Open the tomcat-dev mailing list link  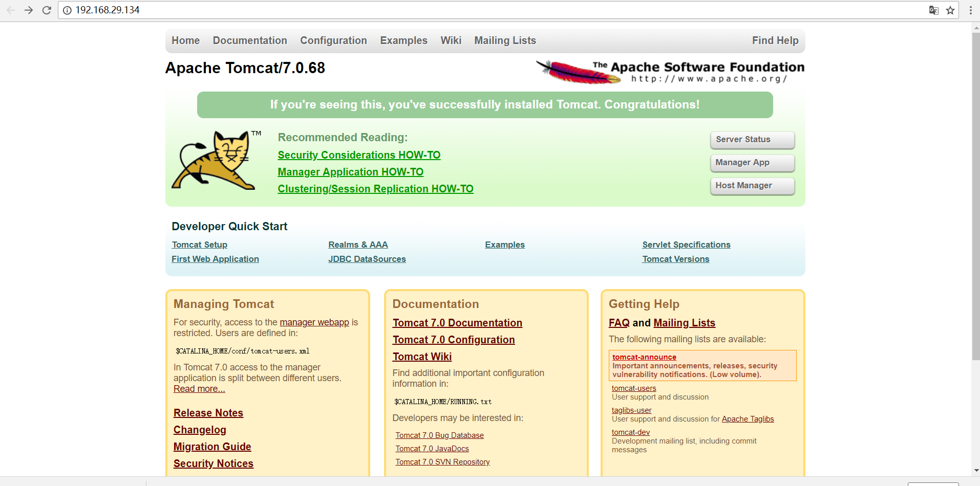[631, 432]
